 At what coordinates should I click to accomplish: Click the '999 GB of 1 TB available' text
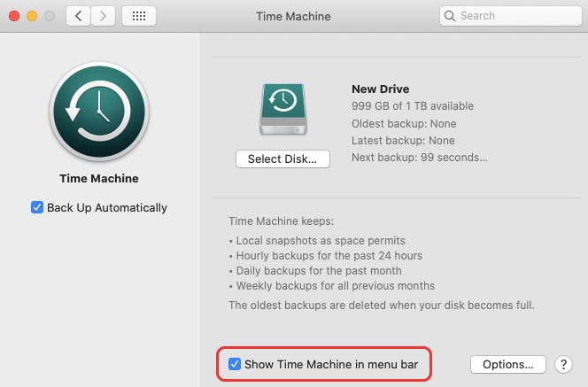413,106
